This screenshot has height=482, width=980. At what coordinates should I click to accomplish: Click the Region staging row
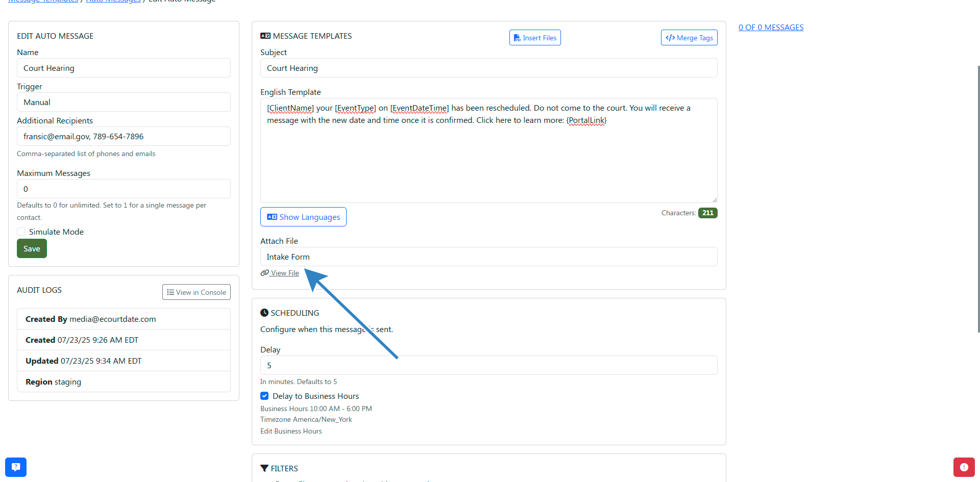click(x=124, y=382)
